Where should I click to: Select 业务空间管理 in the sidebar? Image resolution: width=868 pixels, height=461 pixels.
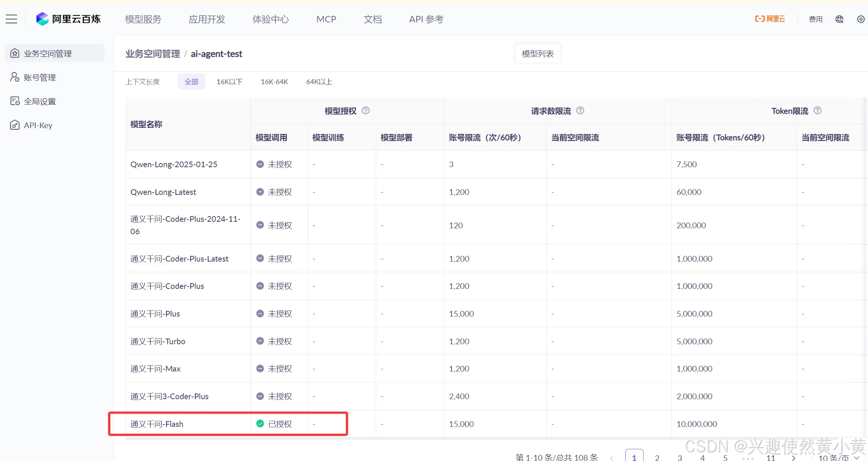(x=55, y=53)
